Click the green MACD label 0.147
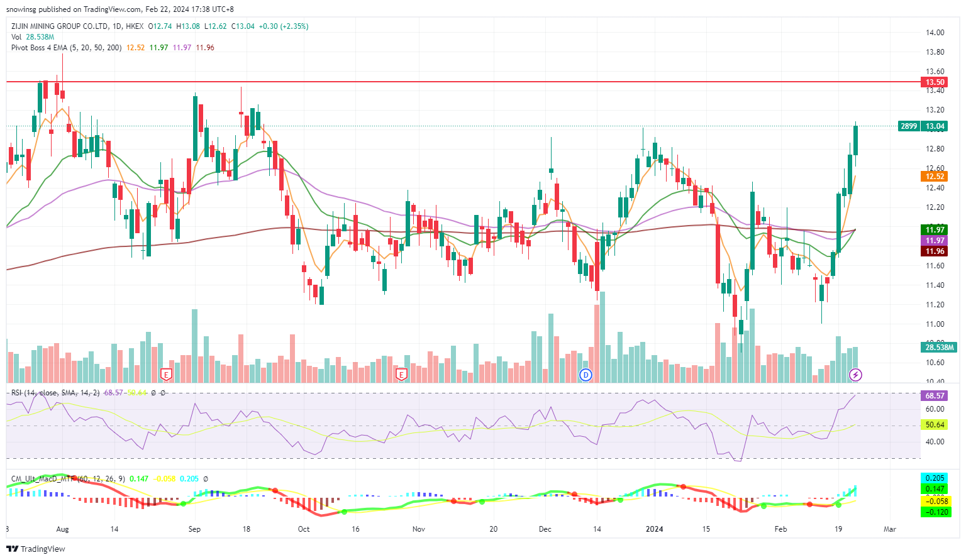The image size is (966, 560). tap(935, 489)
